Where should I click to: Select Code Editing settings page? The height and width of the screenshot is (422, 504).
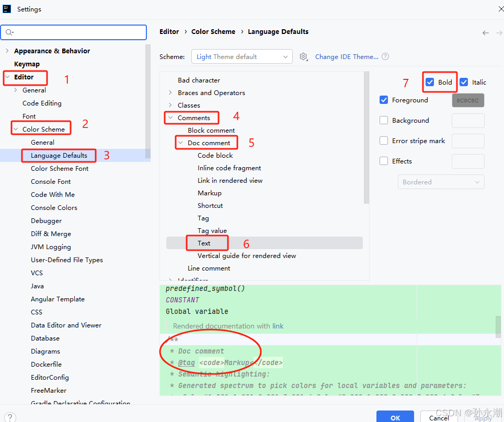pyautogui.click(x=42, y=103)
